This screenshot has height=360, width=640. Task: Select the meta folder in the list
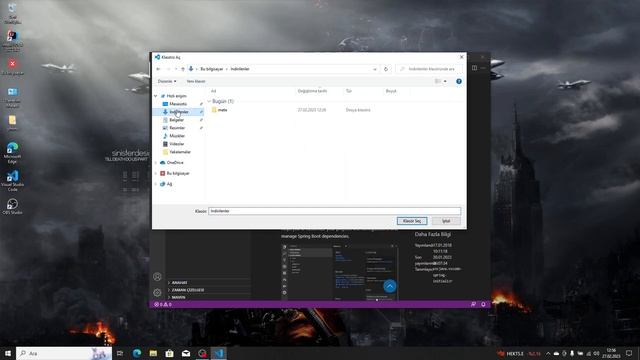[222, 110]
